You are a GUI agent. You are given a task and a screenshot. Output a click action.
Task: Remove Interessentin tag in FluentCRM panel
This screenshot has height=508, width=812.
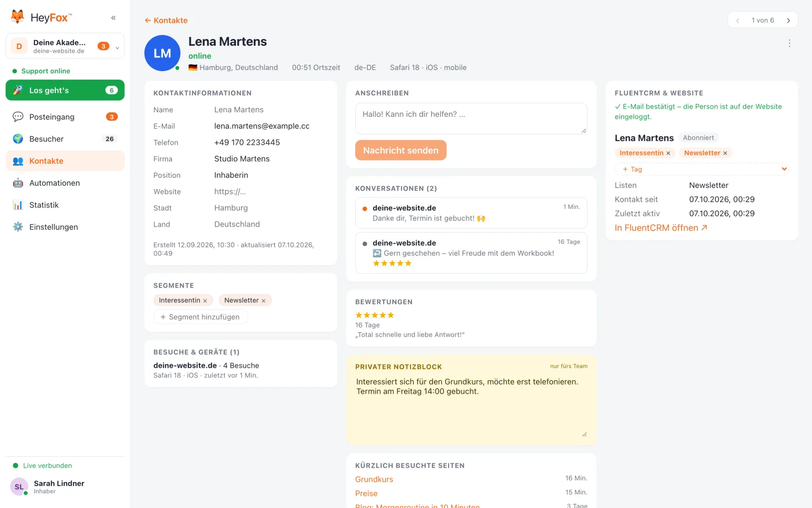668,153
